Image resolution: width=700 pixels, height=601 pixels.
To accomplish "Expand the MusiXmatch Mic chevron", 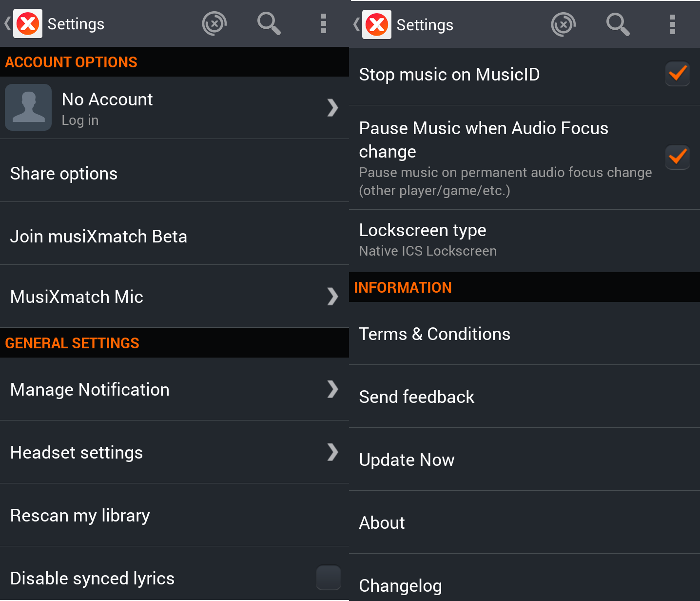I will tap(332, 296).
